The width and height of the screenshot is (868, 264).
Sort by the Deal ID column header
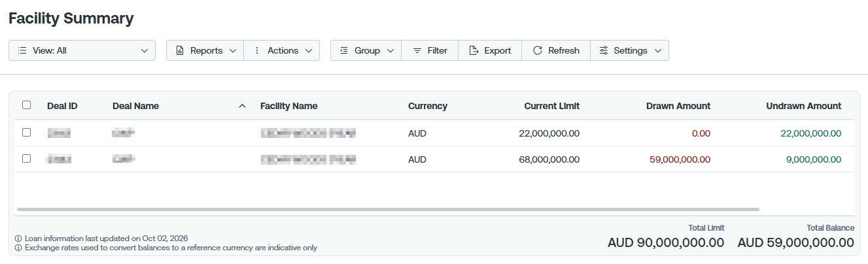(62, 106)
